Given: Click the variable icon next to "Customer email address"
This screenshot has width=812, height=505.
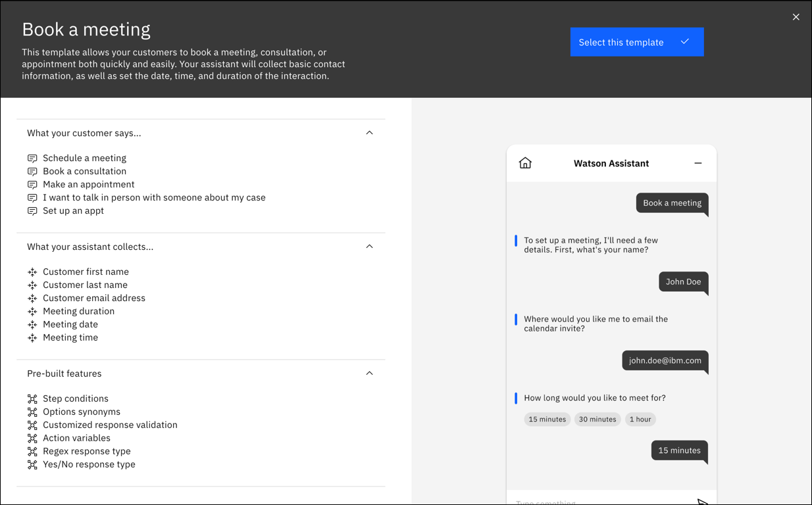Looking at the screenshot, I should [x=32, y=298].
